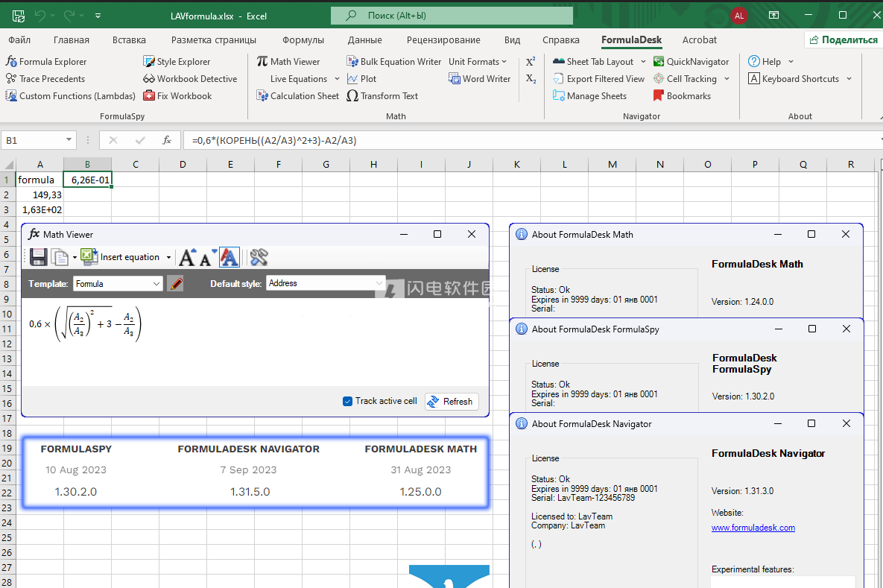Open www.formuladesk.com link
The image size is (883, 588).
click(x=753, y=528)
